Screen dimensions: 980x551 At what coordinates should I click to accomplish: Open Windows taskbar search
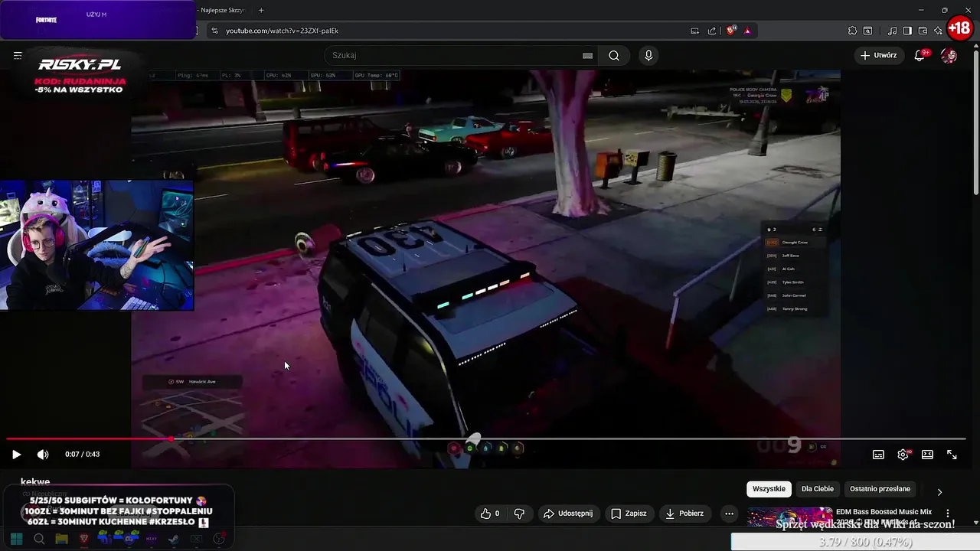[x=39, y=539]
